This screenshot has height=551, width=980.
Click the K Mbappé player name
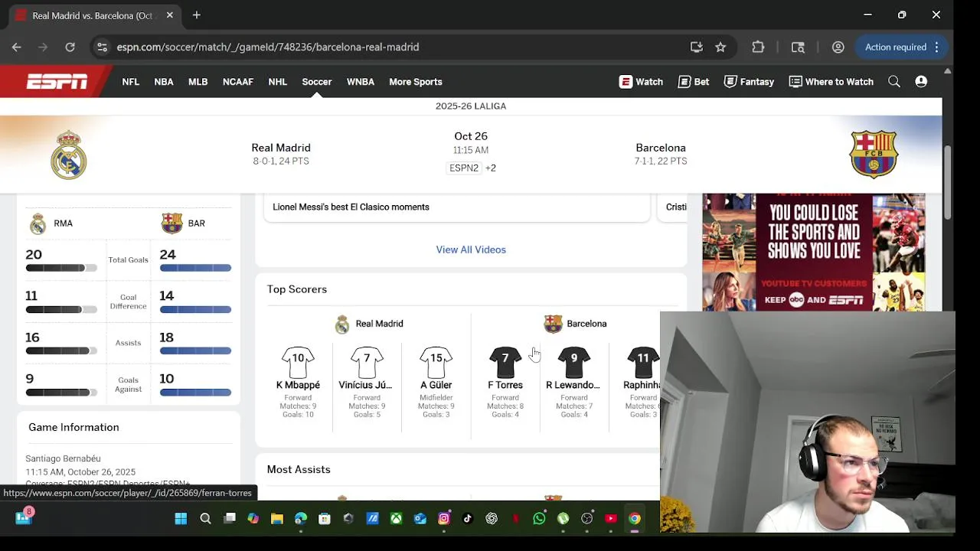298,385
